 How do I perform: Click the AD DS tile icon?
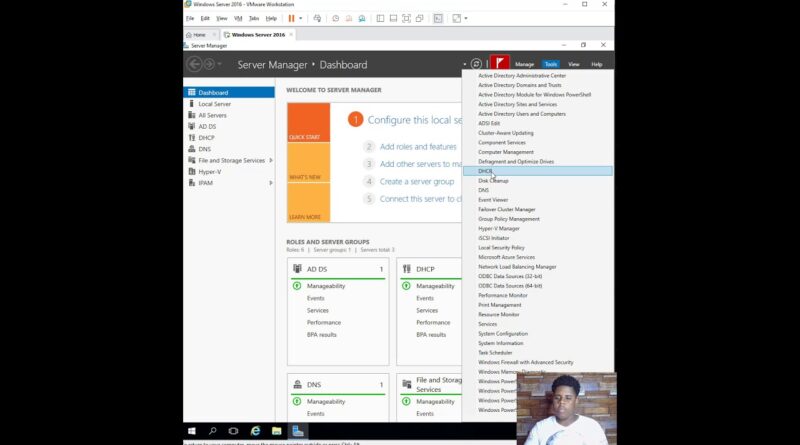click(297, 268)
